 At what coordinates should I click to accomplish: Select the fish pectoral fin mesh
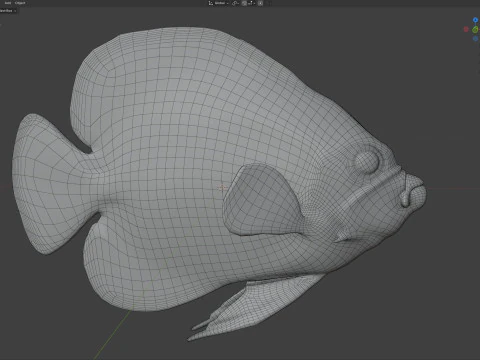[263, 200]
